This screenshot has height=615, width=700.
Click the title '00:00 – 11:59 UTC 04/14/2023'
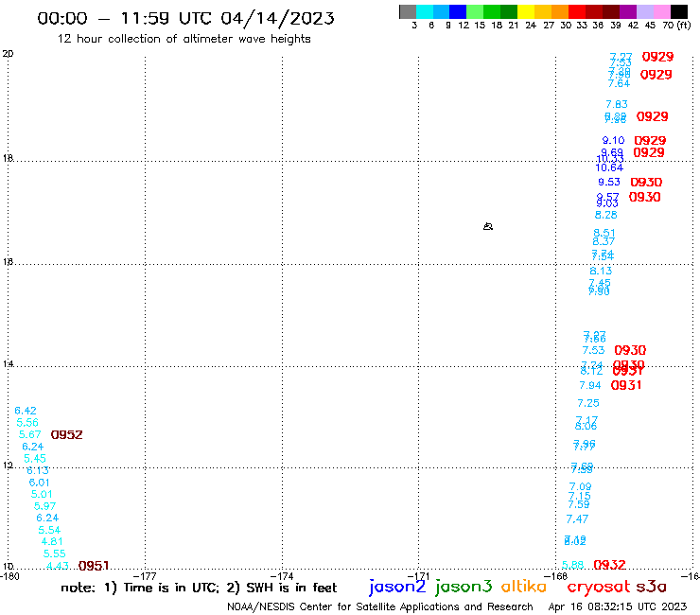click(185, 18)
